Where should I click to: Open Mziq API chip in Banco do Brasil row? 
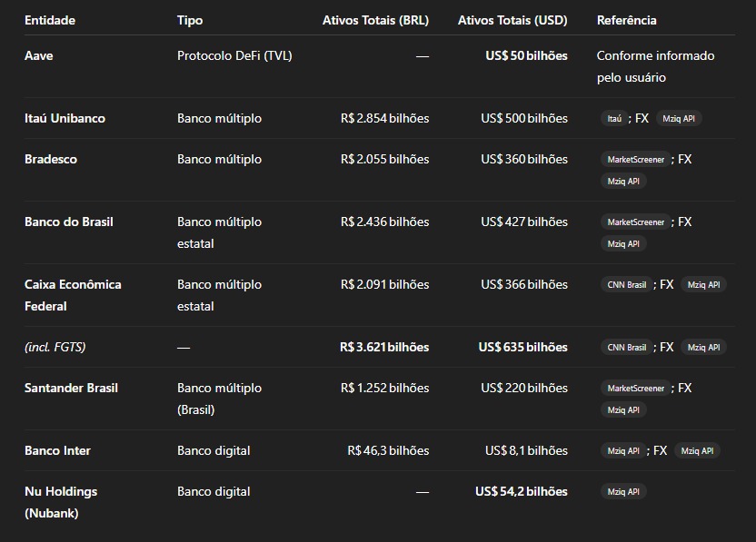click(623, 244)
